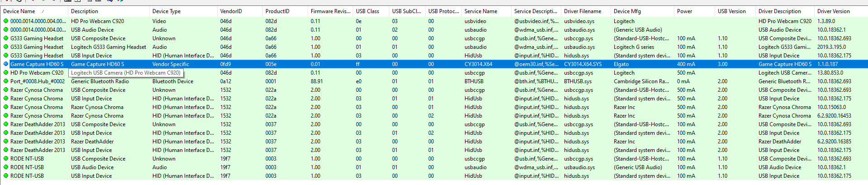Image resolution: width=868 pixels, height=185 pixels.
Task: Sort by the Description column header
Action: coord(109,11)
